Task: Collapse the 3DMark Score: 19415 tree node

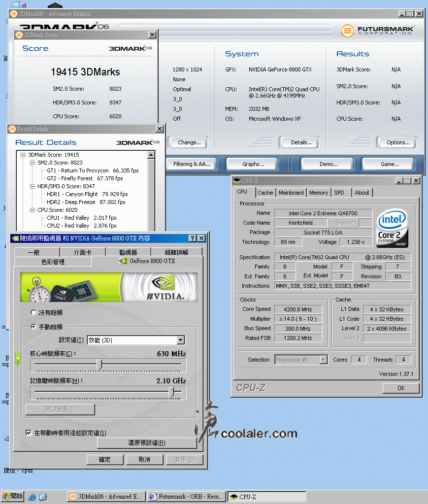Action: click(x=23, y=155)
